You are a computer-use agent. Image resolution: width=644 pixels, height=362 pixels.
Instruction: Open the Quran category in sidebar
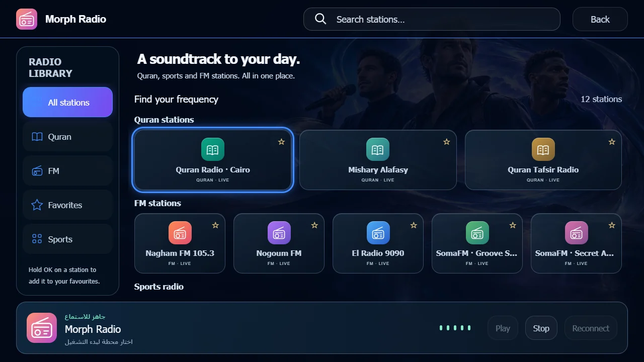(x=67, y=137)
